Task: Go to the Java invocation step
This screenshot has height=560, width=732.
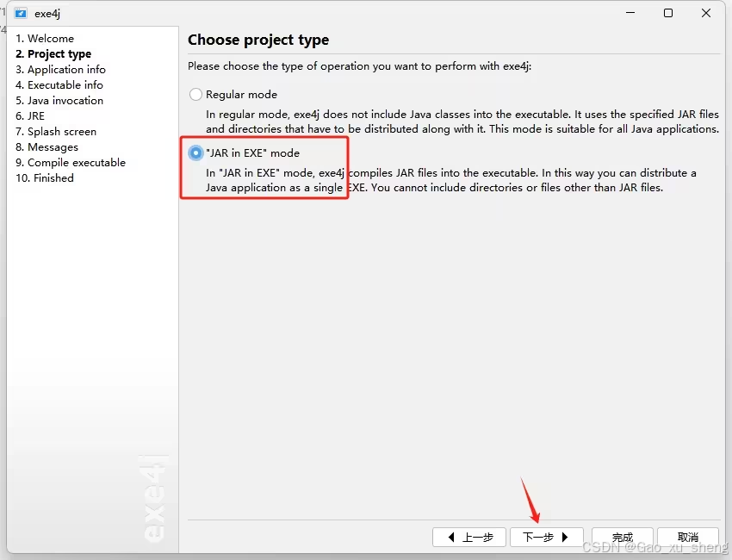Action: pos(59,101)
